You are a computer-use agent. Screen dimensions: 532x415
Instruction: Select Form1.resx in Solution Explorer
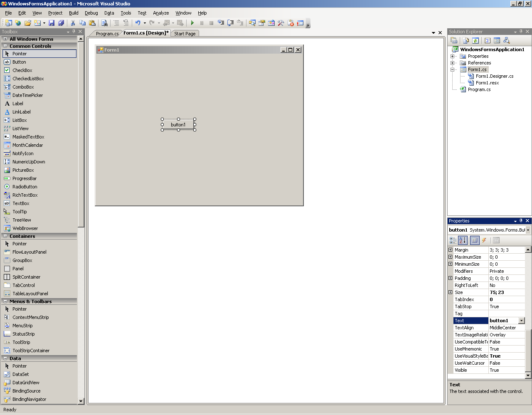pos(487,83)
